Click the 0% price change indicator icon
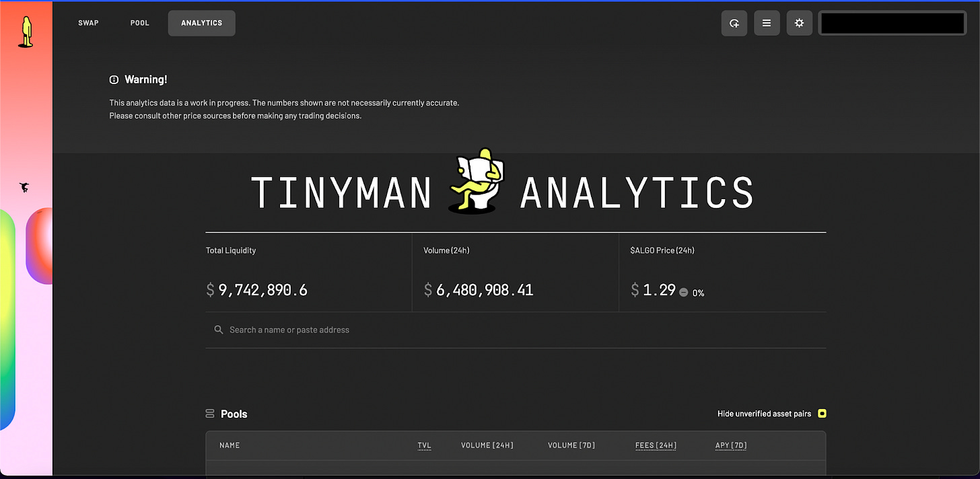This screenshot has height=479, width=980. point(683,293)
